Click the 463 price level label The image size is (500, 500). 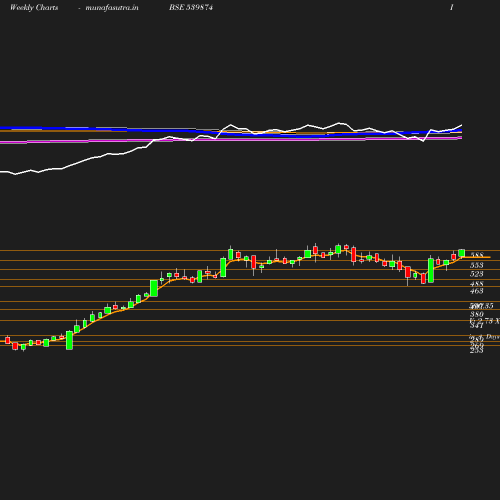(477, 291)
